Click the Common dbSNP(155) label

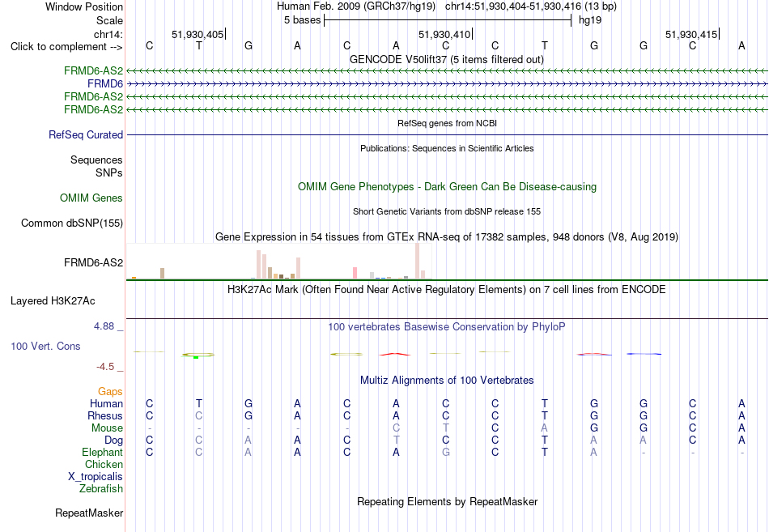71,223
